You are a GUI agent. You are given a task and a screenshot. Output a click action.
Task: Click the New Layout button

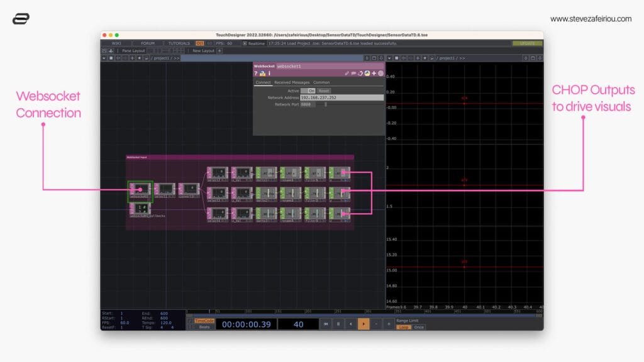tap(203, 51)
